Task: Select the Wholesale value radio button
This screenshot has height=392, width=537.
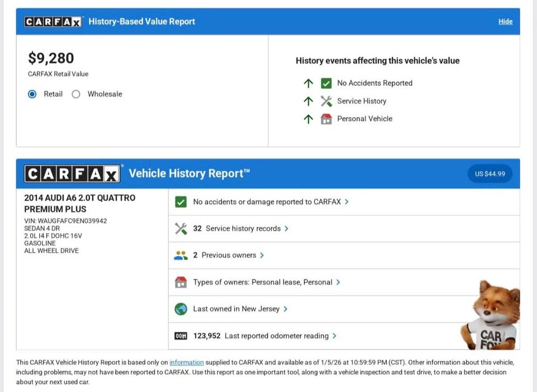Action: pyautogui.click(x=76, y=94)
